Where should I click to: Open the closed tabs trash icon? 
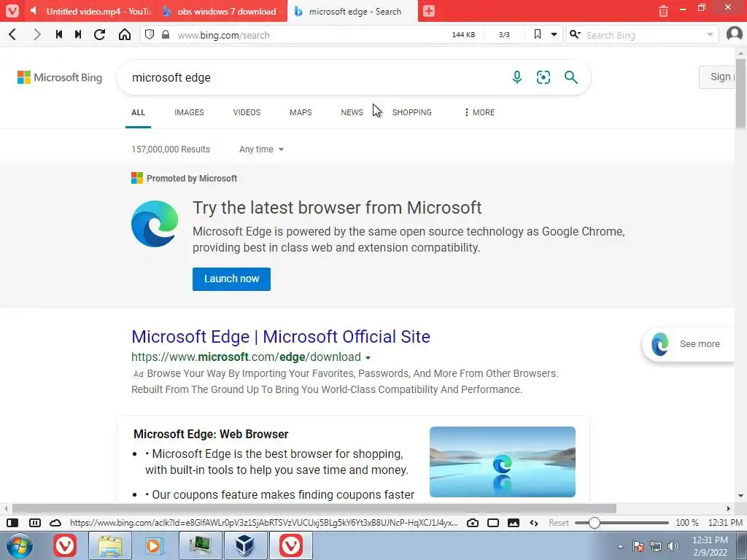click(x=662, y=11)
